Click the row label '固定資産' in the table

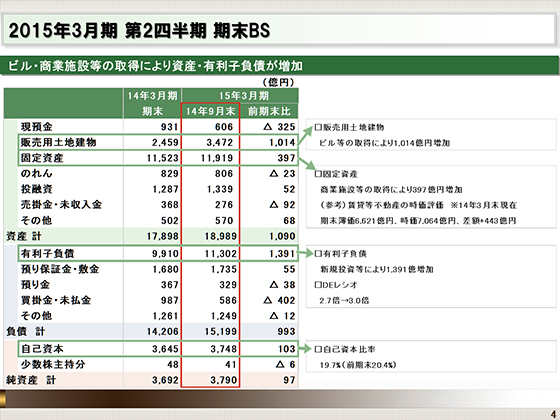(x=42, y=158)
